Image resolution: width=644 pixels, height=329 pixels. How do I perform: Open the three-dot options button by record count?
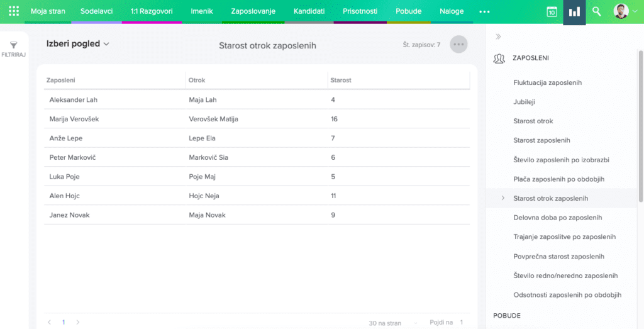pyautogui.click(x=458, y=45)
